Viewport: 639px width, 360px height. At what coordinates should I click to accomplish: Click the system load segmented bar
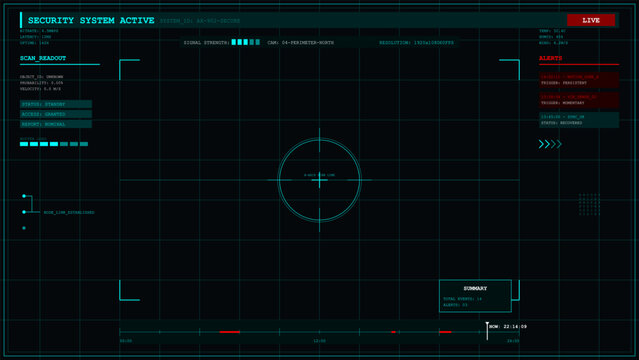coord(54,144)
